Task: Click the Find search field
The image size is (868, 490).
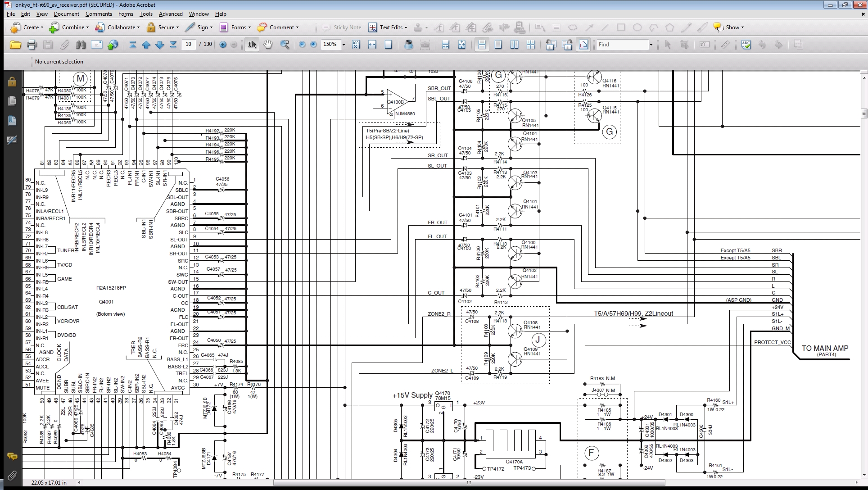Action: [x=622, y=45]
